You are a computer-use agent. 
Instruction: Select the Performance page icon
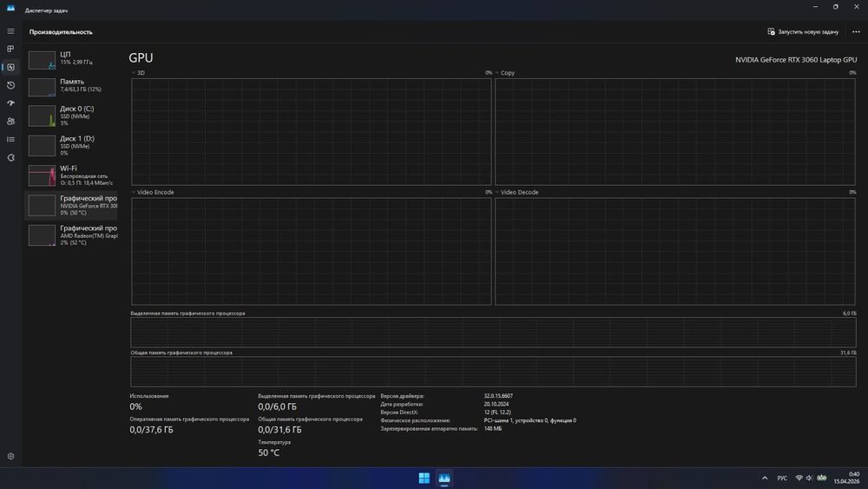(x=10, y=67)
